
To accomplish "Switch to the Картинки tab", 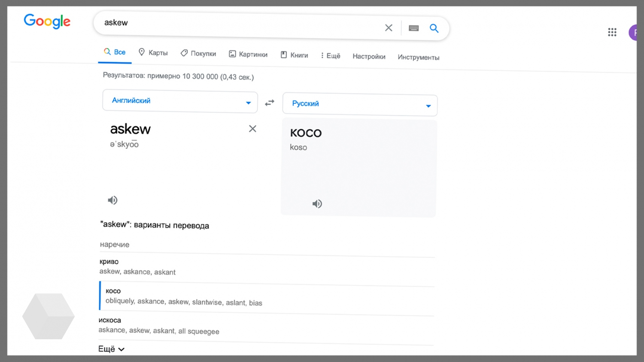I will tap(248, 54).
